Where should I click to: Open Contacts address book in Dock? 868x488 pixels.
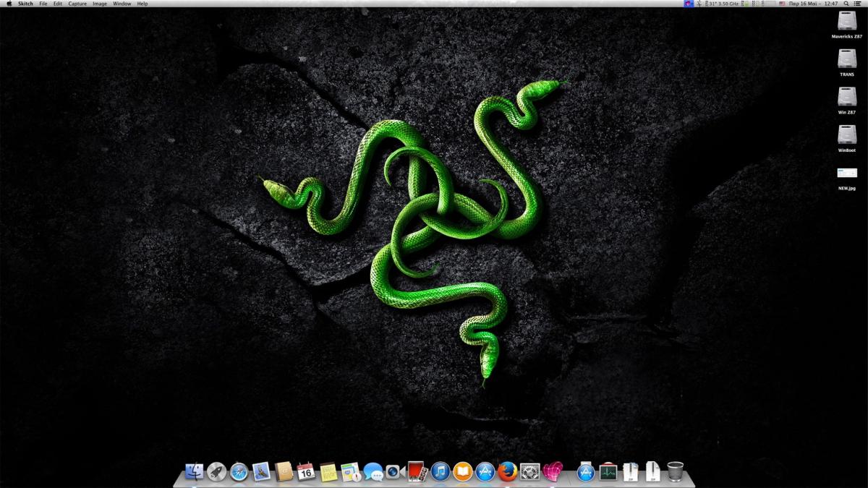point(284,472)
